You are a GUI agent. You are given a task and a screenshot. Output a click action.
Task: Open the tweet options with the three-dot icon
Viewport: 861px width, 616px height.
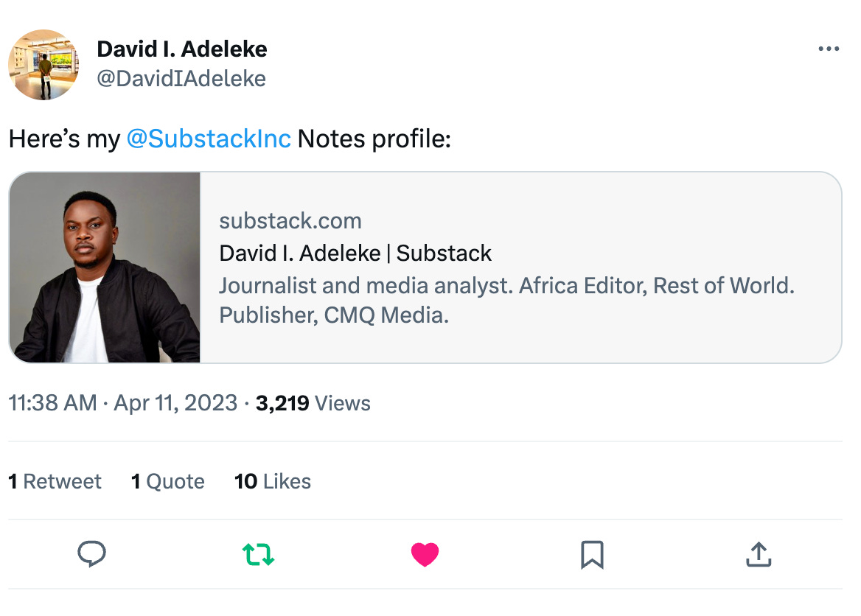pos(829,49)
